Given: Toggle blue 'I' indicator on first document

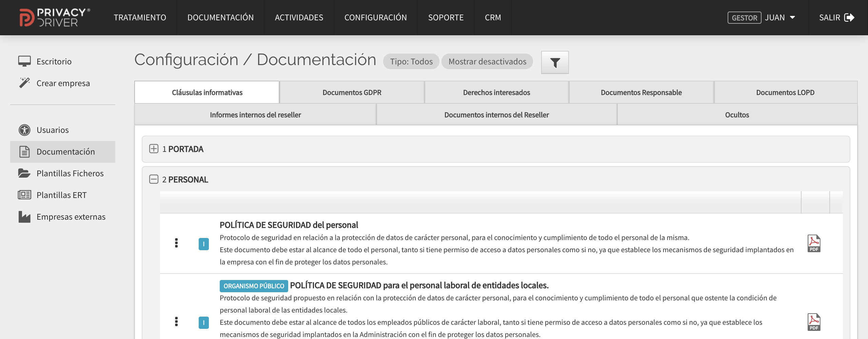Looking at the screenshot, I should 203,244.
